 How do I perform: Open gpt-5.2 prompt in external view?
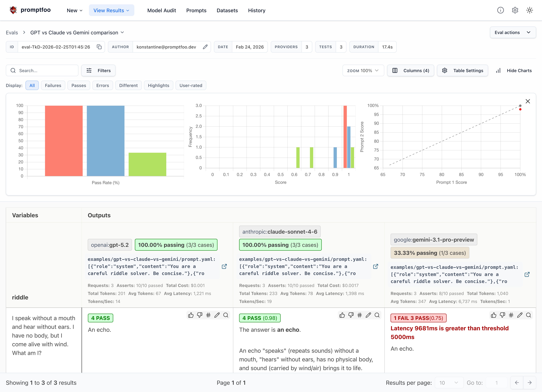click(x=224, y=266)
